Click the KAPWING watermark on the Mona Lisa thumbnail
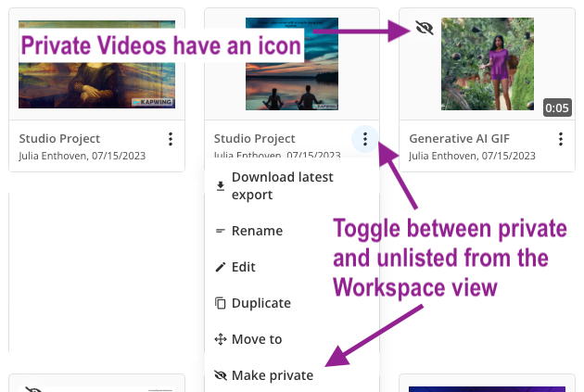The height and width of the screenshot is (392, 584). [153, 102]
